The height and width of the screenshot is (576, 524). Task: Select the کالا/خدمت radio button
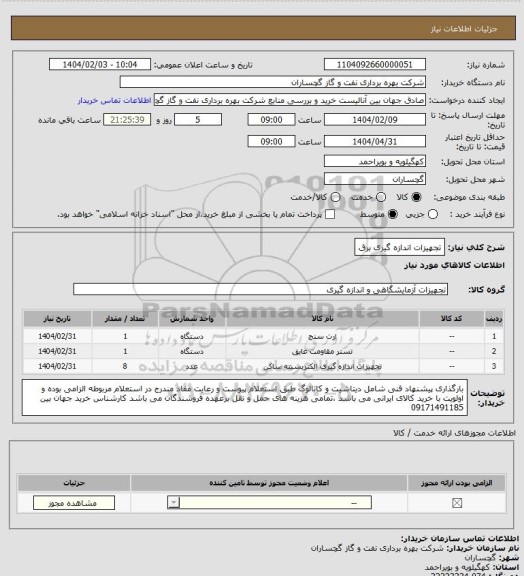tap(335, 197)
